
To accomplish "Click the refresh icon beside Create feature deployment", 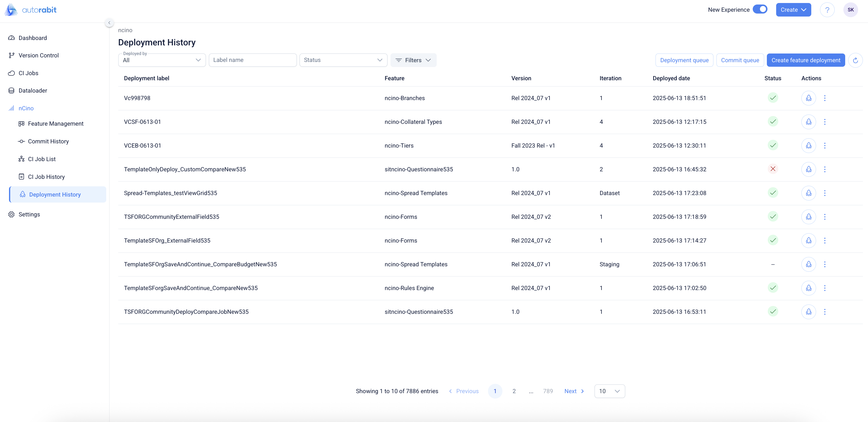I will coord(855,60).
